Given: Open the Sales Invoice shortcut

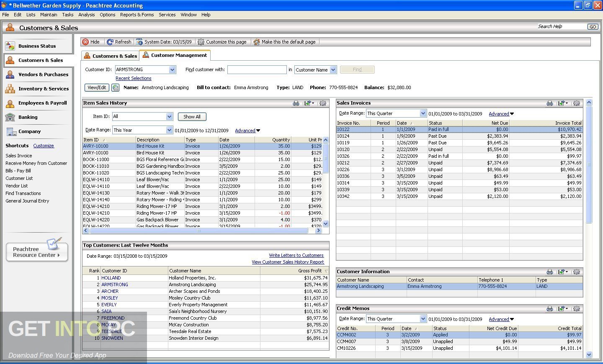Looking at the screenshot, I should (19, 156).
